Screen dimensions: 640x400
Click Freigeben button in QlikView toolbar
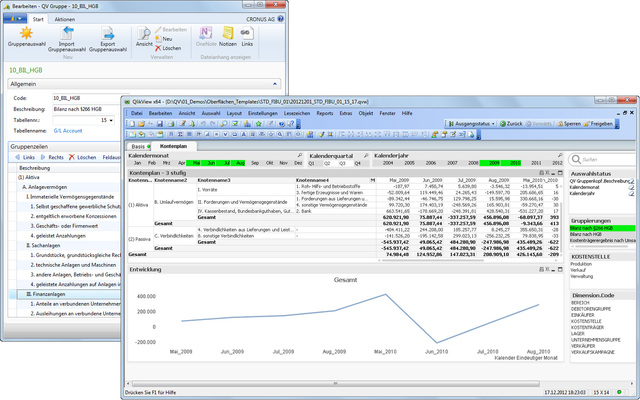[598, 124]
